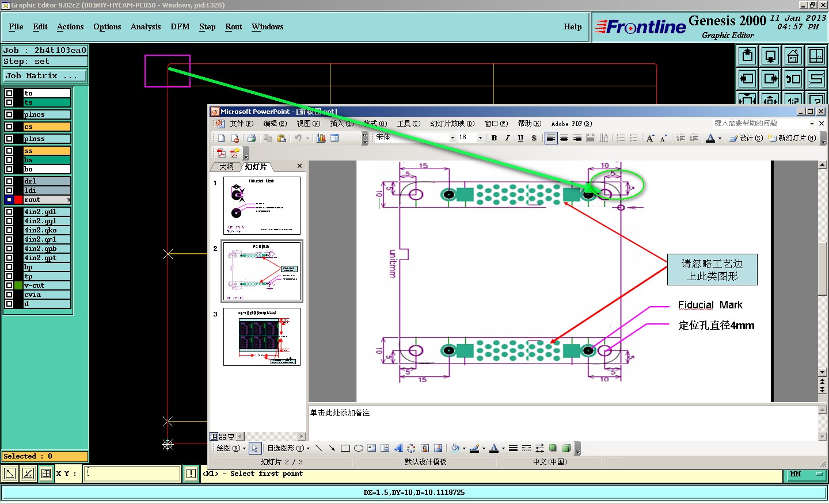Viewport: 829px width, 504px height.
Task: Open the line color dropdown arrow
Action: pyautogui.click(x=484, y=448)
